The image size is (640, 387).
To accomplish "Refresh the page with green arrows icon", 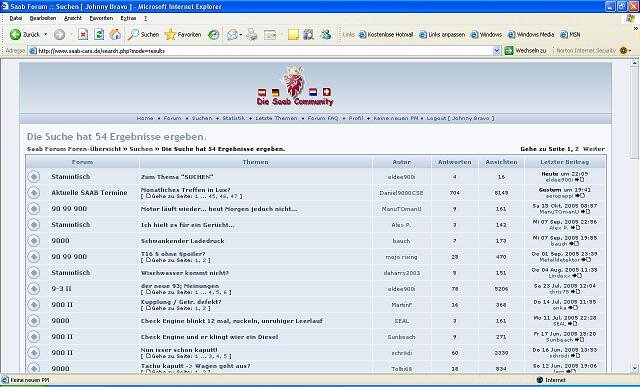I will click(99, 35).
